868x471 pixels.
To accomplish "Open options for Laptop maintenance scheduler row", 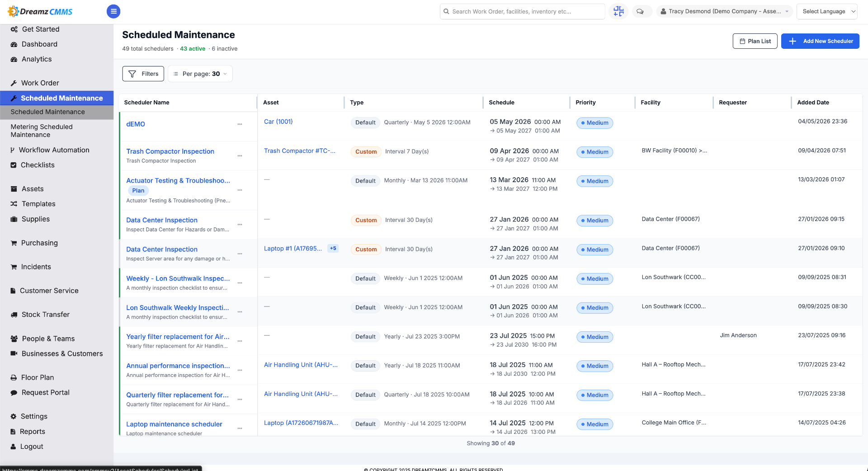I will point(240,429).
